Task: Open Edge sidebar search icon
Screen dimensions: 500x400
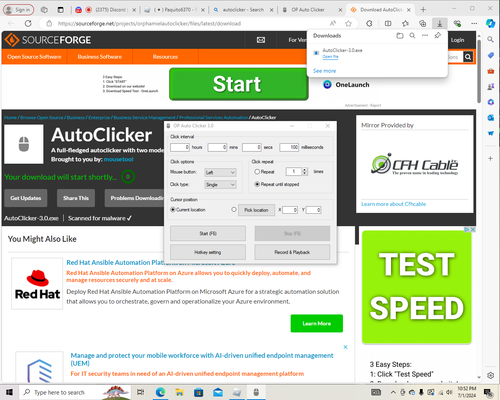Action: [x=490, y=39]
